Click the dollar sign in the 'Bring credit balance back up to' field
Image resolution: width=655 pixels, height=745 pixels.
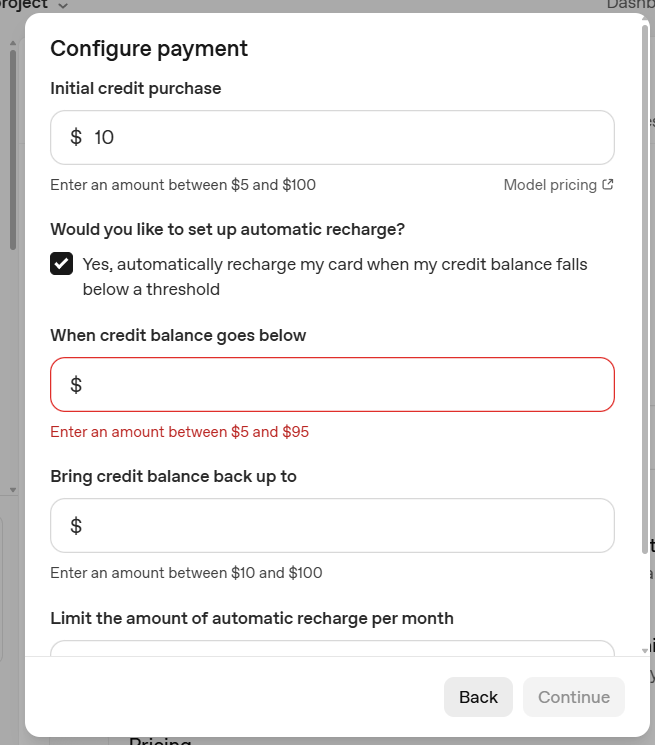click(76, 525)
